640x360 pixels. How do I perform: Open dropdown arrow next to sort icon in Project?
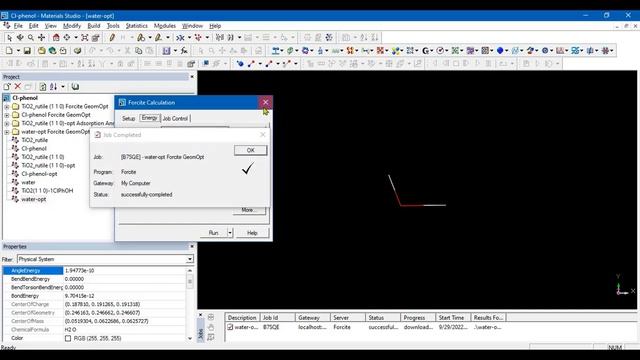coord(62,87)
